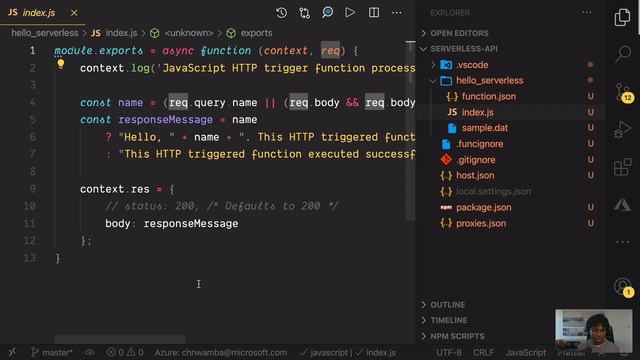Open Explorer panel more actions ellipsis

click(x=587, y=12)
